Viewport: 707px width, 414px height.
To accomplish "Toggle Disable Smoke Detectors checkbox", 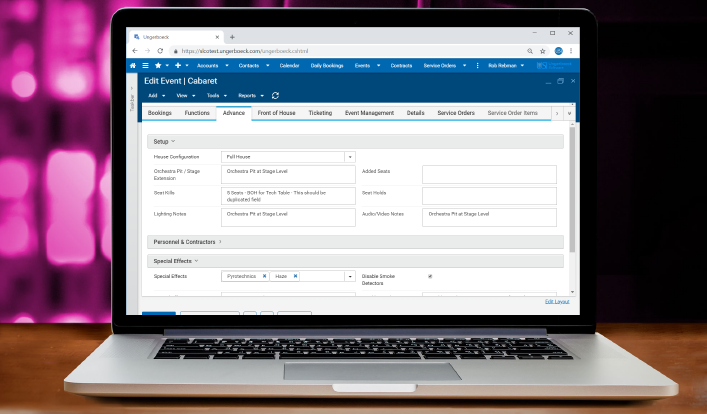I will [x=430, y=276].
